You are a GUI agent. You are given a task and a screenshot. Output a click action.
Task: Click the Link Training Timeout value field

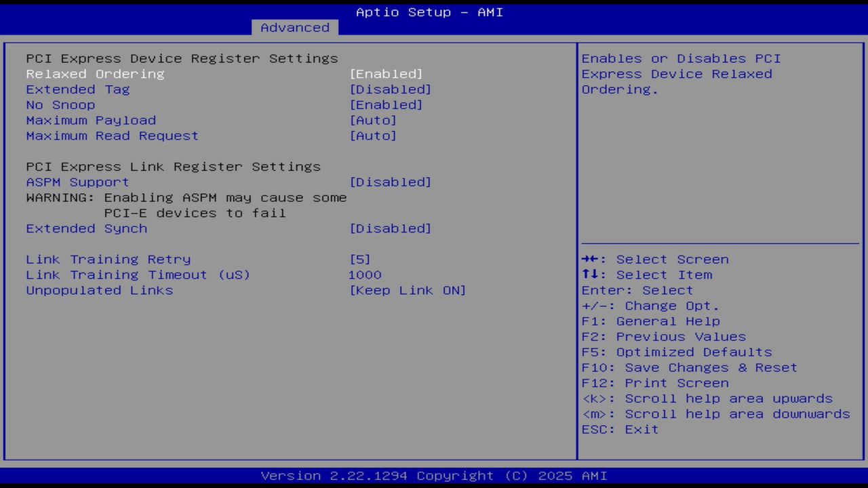tap(365, 274)
